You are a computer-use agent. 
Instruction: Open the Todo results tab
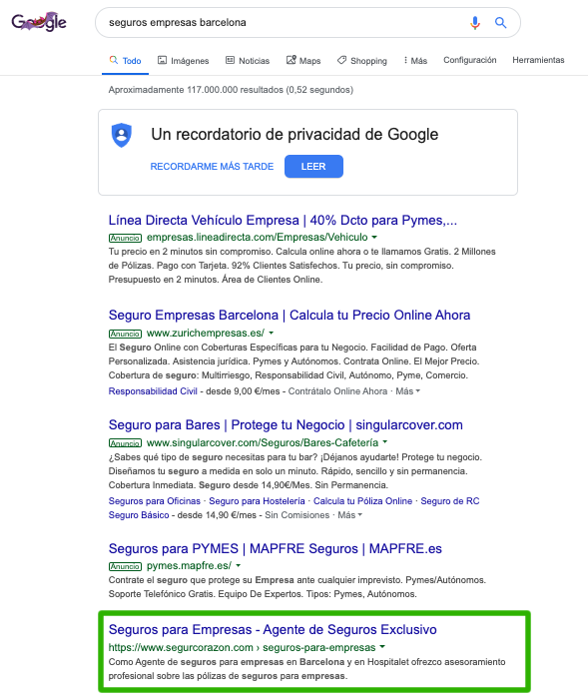tap(126, 60)
